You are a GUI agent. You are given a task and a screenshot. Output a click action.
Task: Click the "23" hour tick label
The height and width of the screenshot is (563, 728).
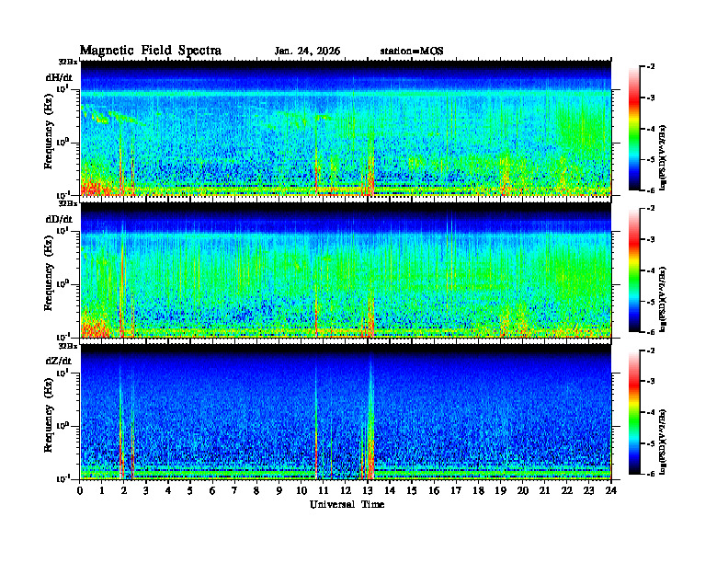pos(588,490)
